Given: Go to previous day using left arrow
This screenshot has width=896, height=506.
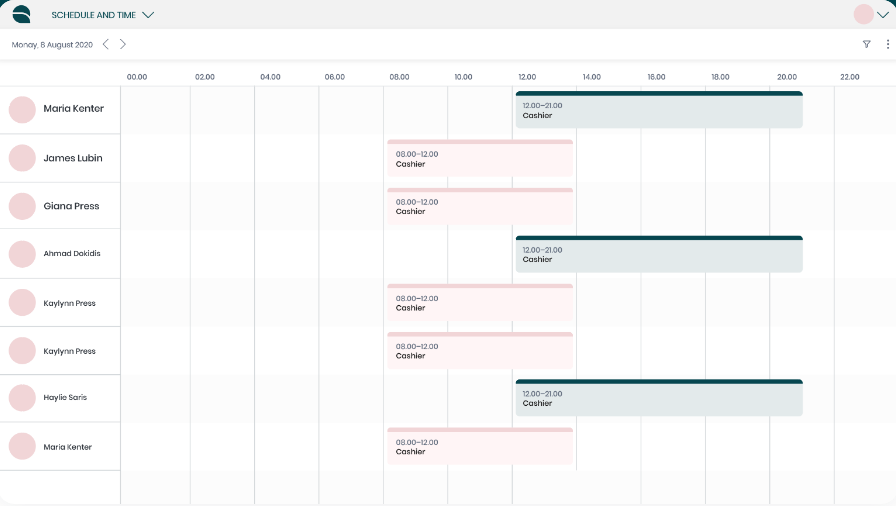Looking at the screenshot, I should pyautogui.click(x=106, y=44).
